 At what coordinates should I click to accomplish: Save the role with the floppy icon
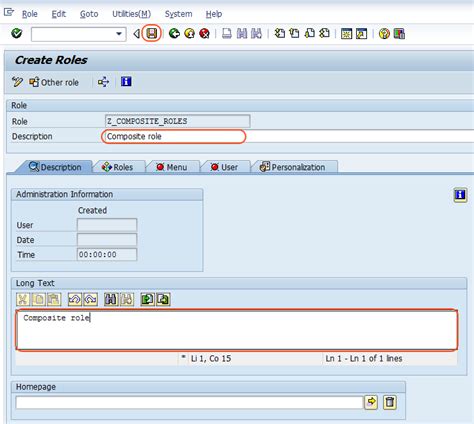[152, 33]
